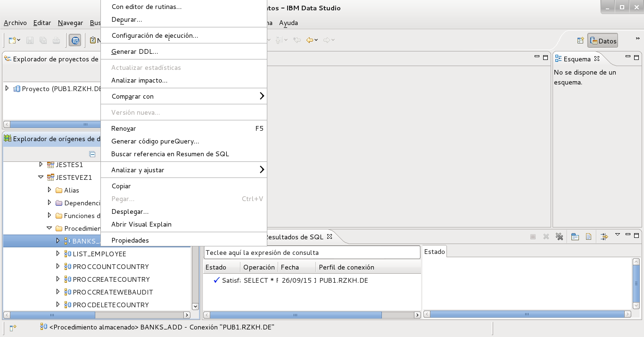Choose Propiedades from the context menu

point(184,240)
